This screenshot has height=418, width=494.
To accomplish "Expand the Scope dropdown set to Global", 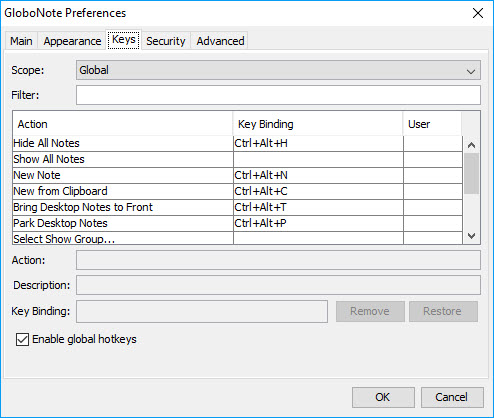I will 278,70.
